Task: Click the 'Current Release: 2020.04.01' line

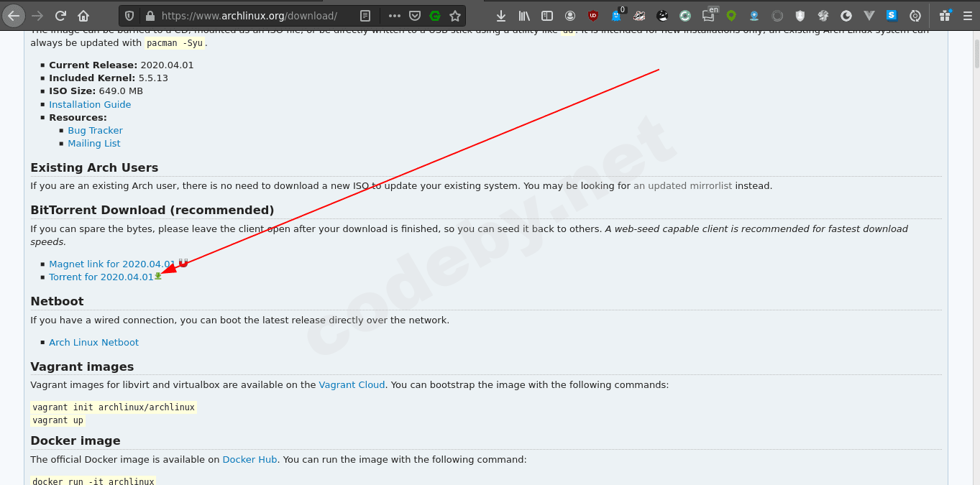Action: [x=122, y=65]
